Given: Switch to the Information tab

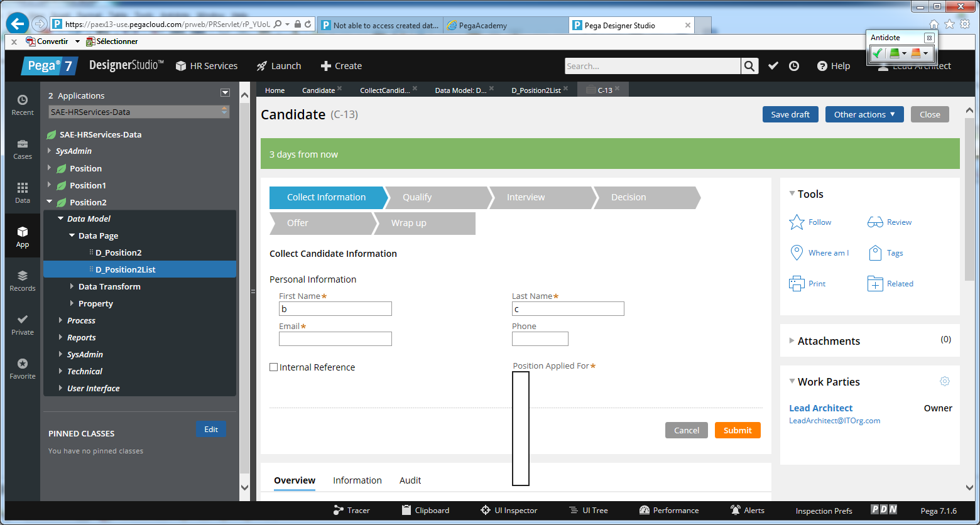Looking at the screenshot, I should pyautogui.click(x=357, y=480).
